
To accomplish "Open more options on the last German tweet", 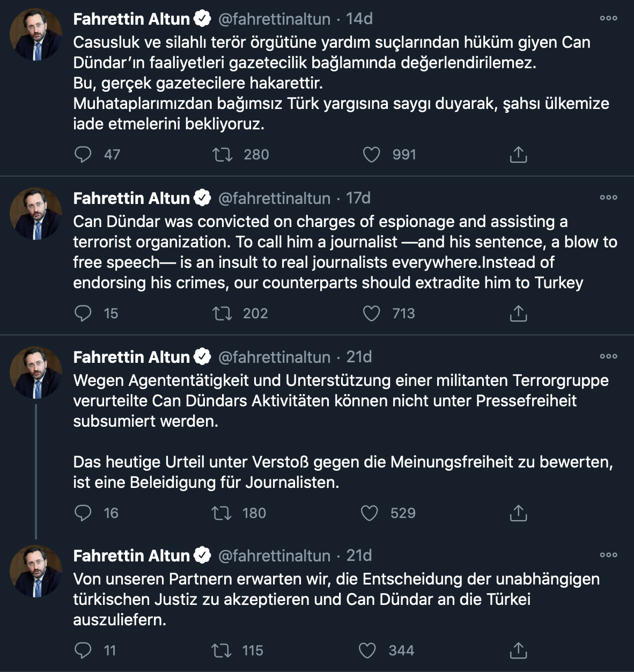I will (609, 556).
